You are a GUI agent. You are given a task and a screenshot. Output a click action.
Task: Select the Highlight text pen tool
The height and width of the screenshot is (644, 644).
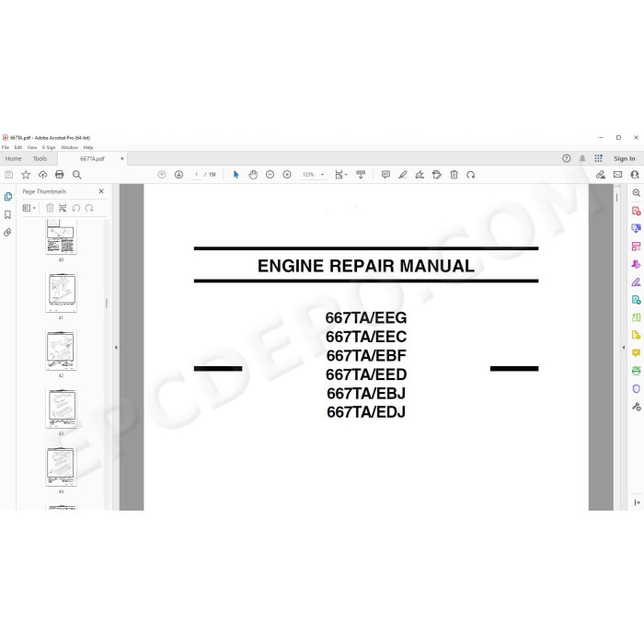403,175
